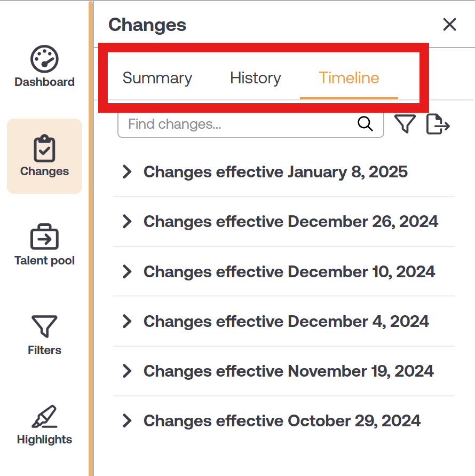Open the Talent pool briefcase icon
475x476 pixels.
(44, 237)
